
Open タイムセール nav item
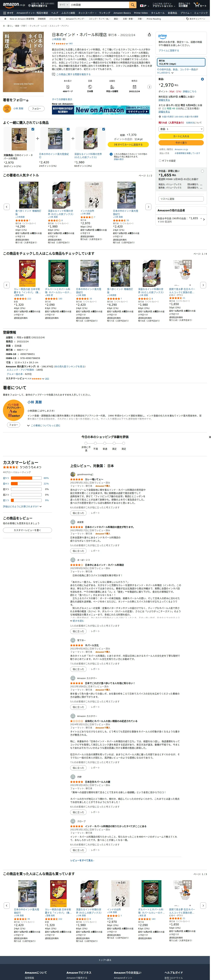pyautogui.click(x=158, y=13)
